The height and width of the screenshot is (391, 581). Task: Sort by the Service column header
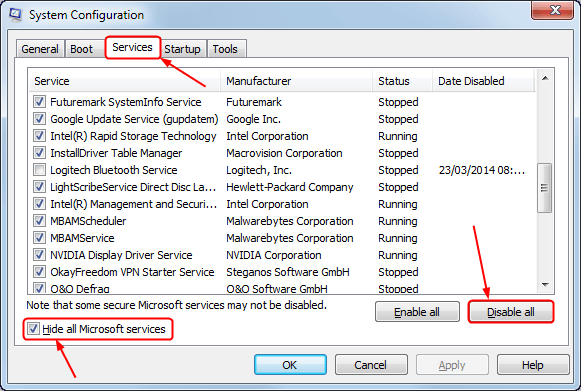[124, 81]
